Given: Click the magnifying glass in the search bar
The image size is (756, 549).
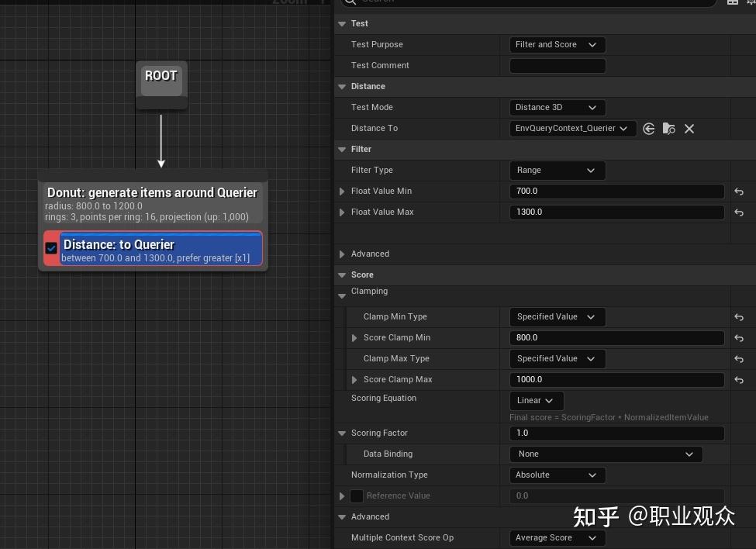Looking at the screenshot, I should click(350, 2).
